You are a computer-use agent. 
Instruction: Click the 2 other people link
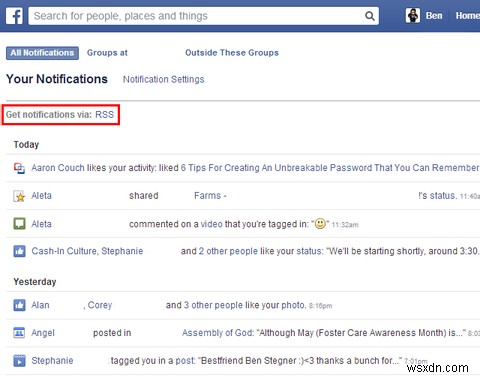[x=228, y=251]
